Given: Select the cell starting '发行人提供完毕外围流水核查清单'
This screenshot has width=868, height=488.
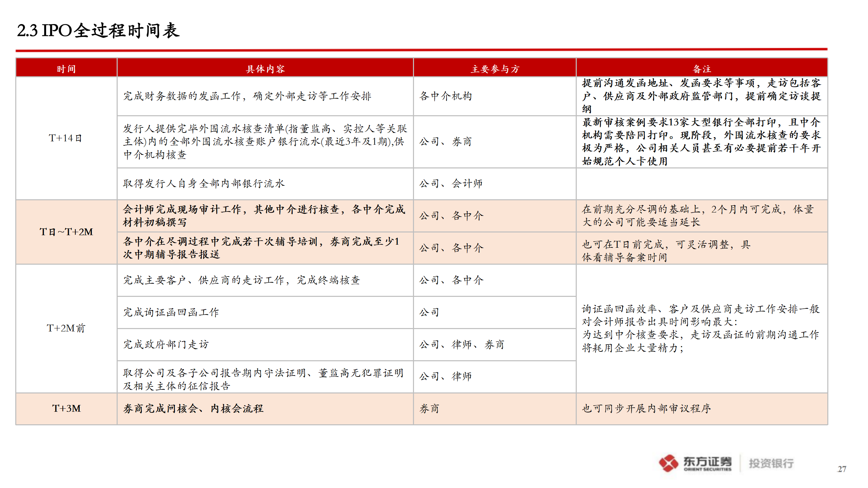Looking at the screenshot, I should tap(265, 142).
